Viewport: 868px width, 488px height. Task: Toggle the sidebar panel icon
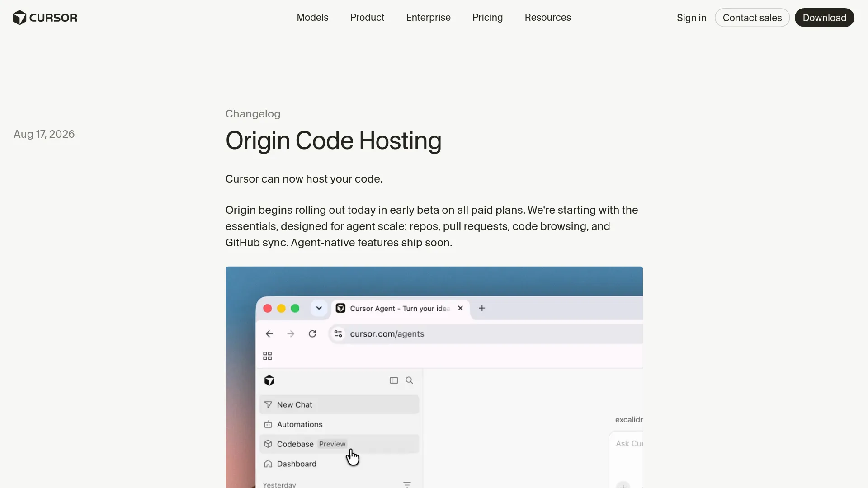pos(394,380)
